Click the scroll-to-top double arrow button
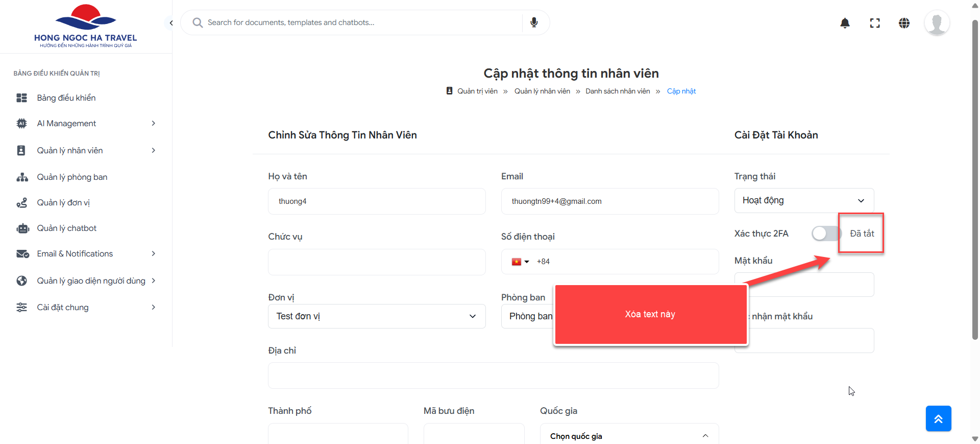Image resolution: width=980 pixels, height=444 pixels. 938,418
